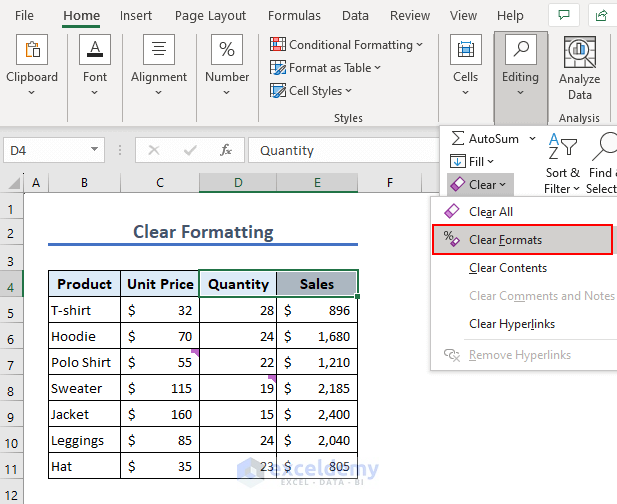This screenshot has height=504, width=617.
Task: Switch to the Insert tab
Action: pyautogui.click(x=136, y=16)
